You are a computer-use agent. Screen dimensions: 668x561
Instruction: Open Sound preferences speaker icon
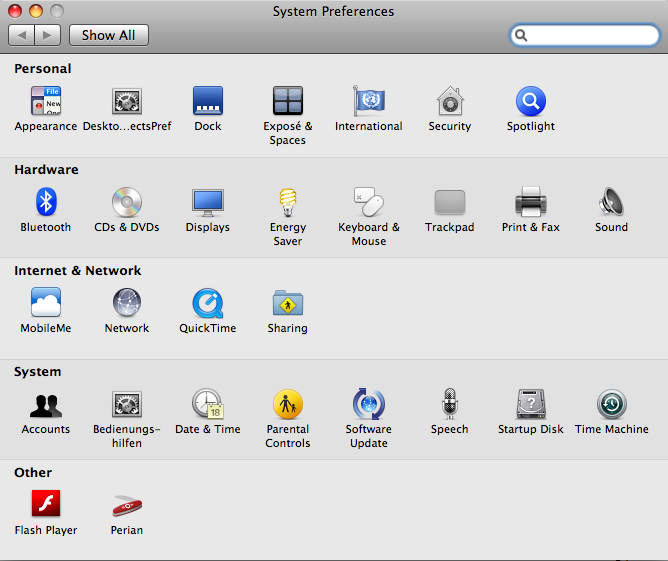click(611, 201)
